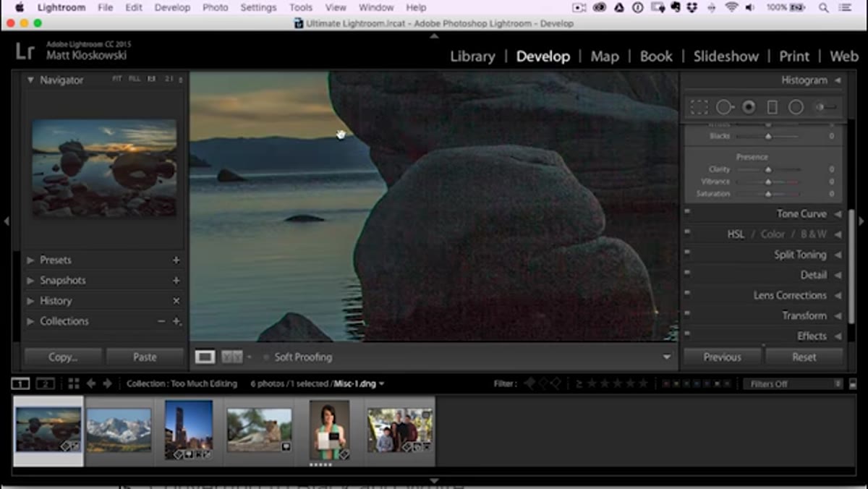This screenshot has height=489, width=868.
Task: Set Navigator zoom to FILL
Action: click(135, 79)
